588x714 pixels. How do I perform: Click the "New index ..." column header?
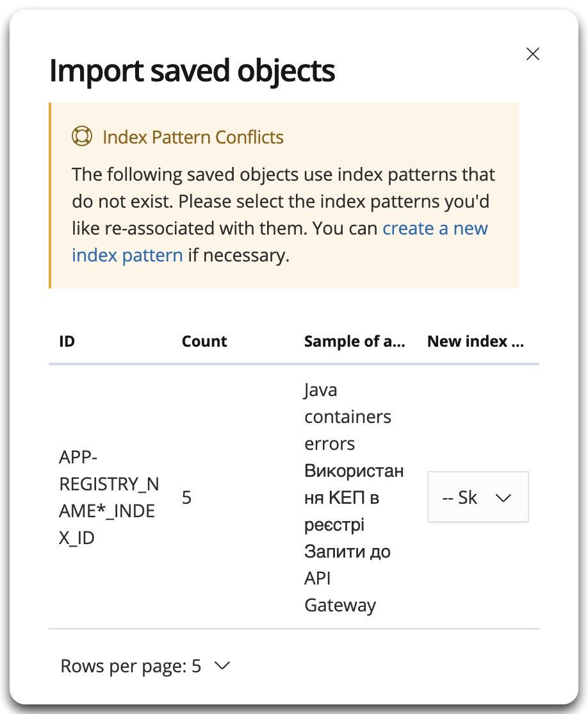click(475, 342)
